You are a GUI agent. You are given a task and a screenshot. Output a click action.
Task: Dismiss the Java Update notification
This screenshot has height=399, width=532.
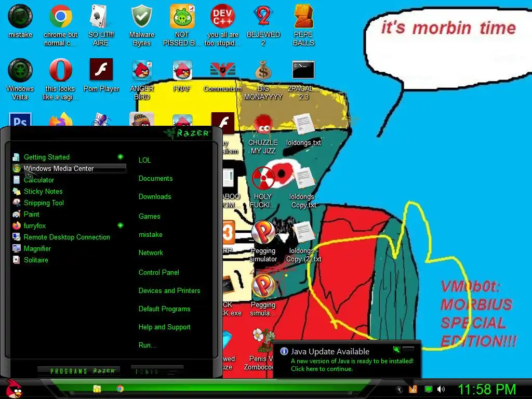click(408, 349)
